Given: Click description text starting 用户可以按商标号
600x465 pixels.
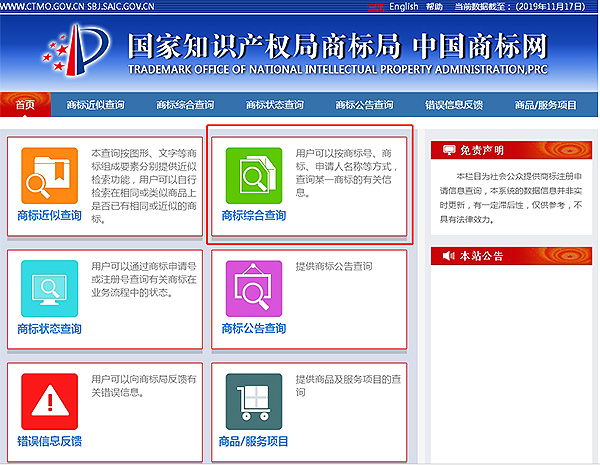Looking at the screenshot, I should pos(347,173).
